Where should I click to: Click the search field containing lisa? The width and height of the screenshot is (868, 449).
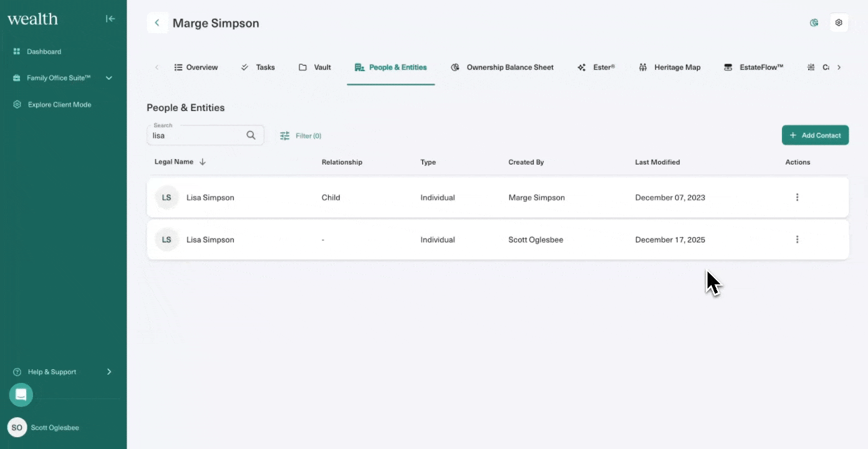[197, 136]
